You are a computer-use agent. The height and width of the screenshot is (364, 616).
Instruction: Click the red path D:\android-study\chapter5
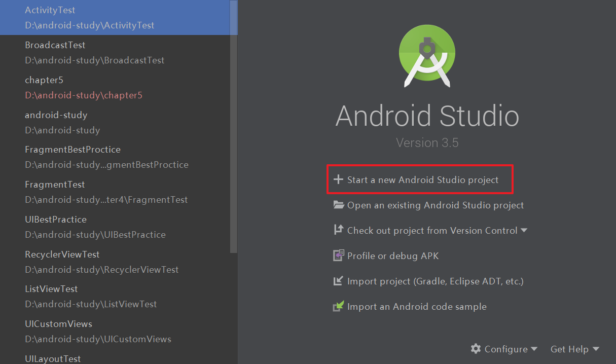tap(84, 95)
